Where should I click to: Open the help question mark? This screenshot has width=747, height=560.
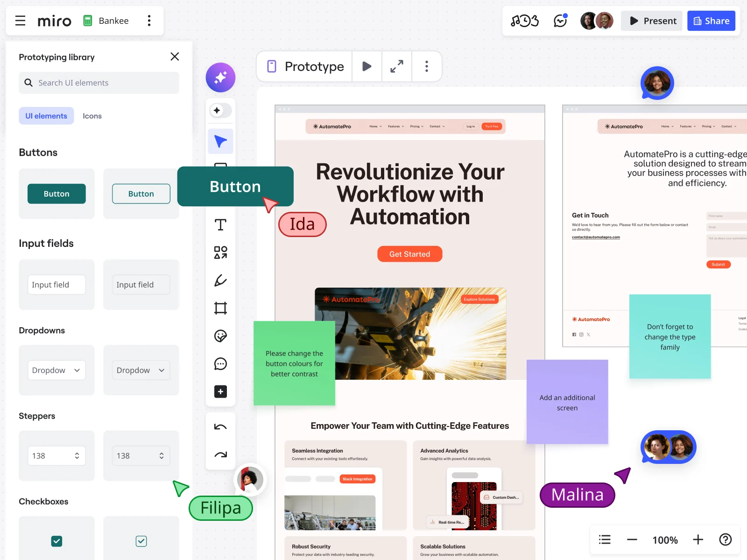726,540
